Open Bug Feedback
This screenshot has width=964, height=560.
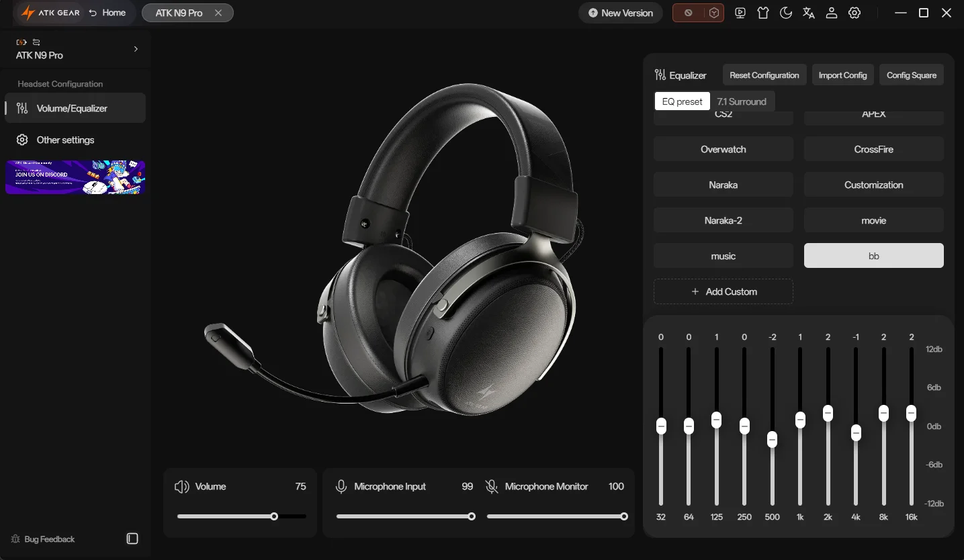(x=43, y=539)
